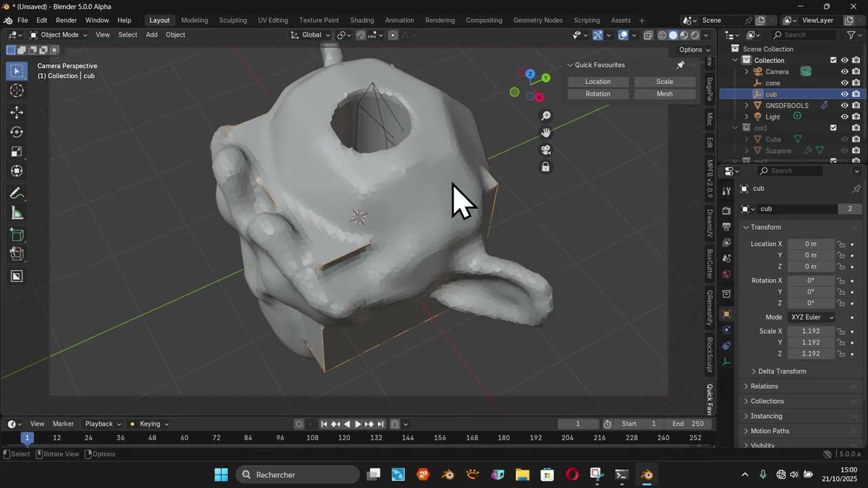Open the outliner filter dropdown
Viewport: 868px width, 488px height.
[854, 35]
